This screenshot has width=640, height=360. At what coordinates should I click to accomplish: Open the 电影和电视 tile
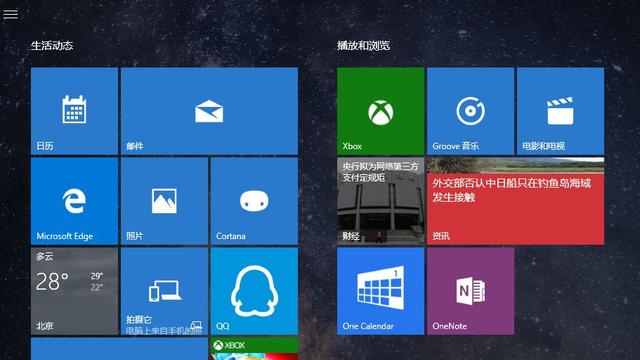560,111
